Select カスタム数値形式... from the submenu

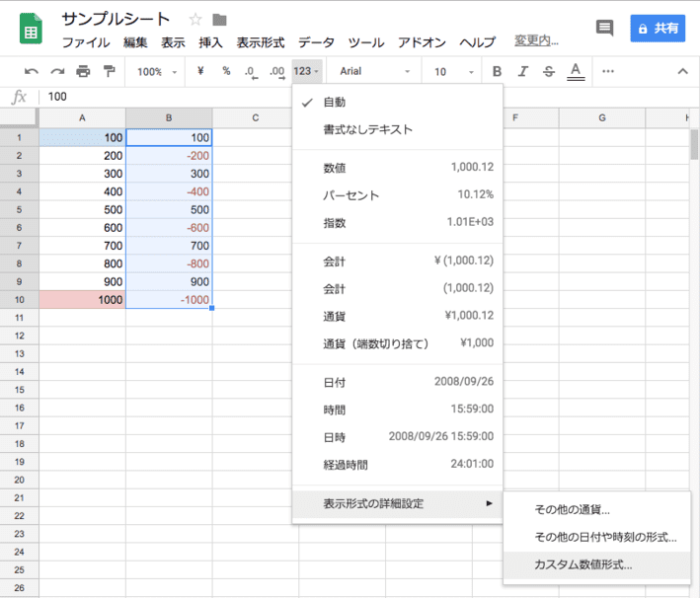(x=583, y=565)
